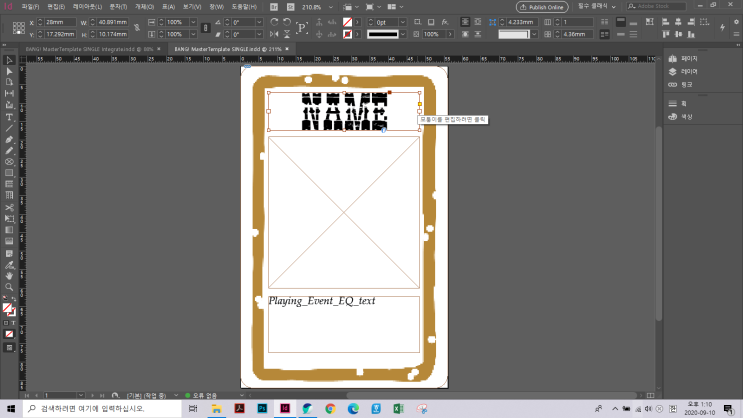This screenshot has height=418, width=743.
Task: Click the stroke color swatch in control bar
Action: (347, 34)
